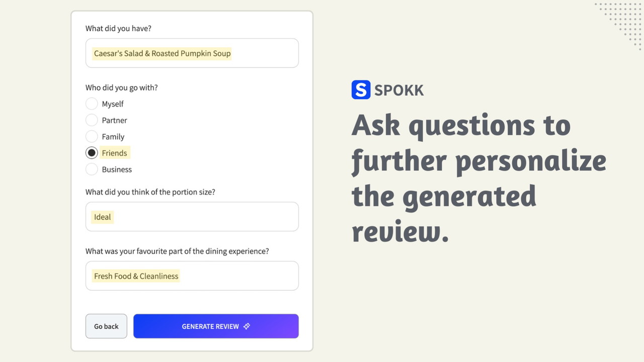Select the Myself radio option

pyautogui.click(x=92, y=104)
